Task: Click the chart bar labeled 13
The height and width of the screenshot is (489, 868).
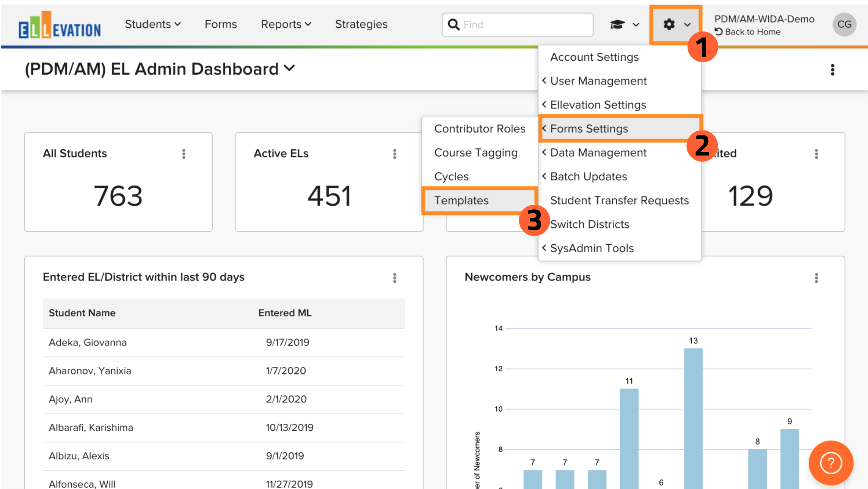Action: 693,418
